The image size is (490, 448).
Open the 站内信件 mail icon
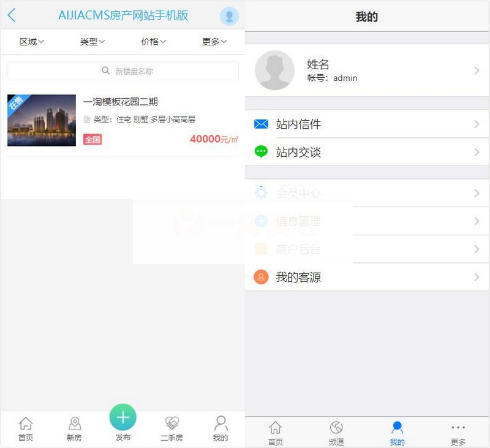coord(262,124)
